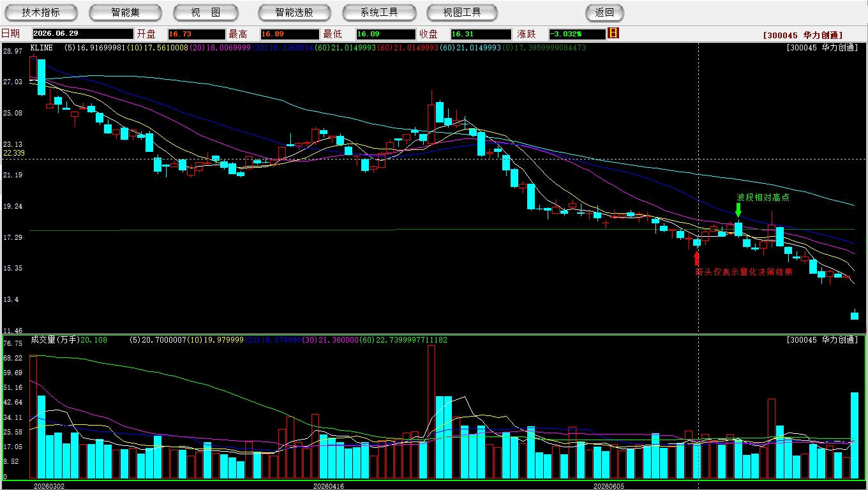Click the 20260605 date axis label
This screenshot has width=868, height=490.
pyautogui.click(x=608, y=486)
